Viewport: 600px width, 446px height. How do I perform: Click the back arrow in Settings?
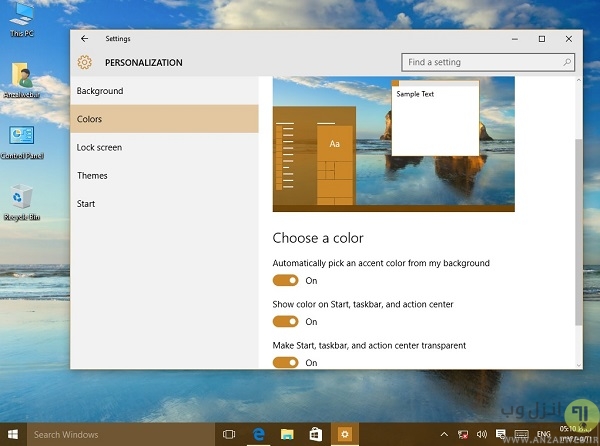click(x=84, y=39)
